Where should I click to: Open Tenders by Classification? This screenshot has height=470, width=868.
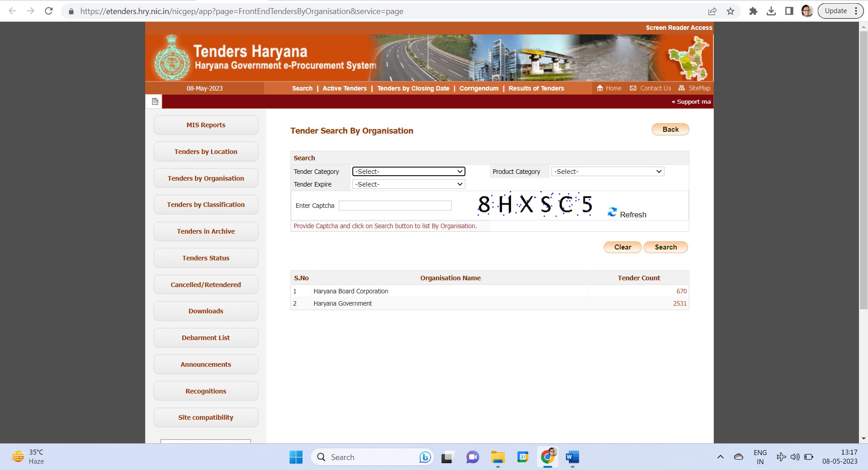pyautogui.click(x=206, y=205)
